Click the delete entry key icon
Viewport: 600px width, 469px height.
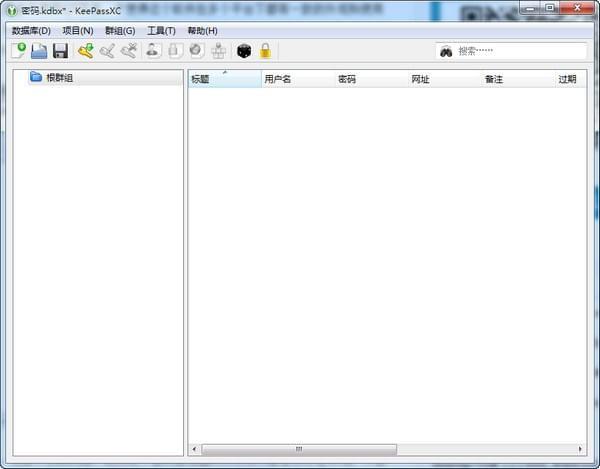tap(129, 51)
